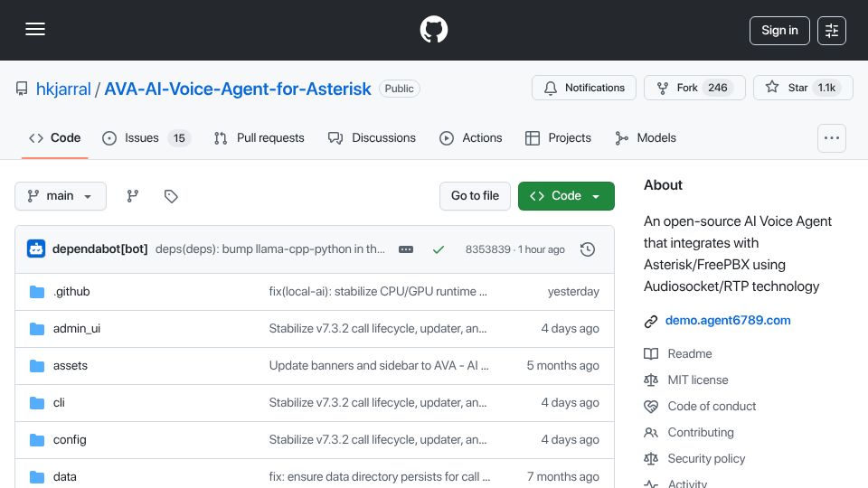The width and height of the screenshot is (868, 488).
Task: Open the .github folder
Action: (71, 292)
